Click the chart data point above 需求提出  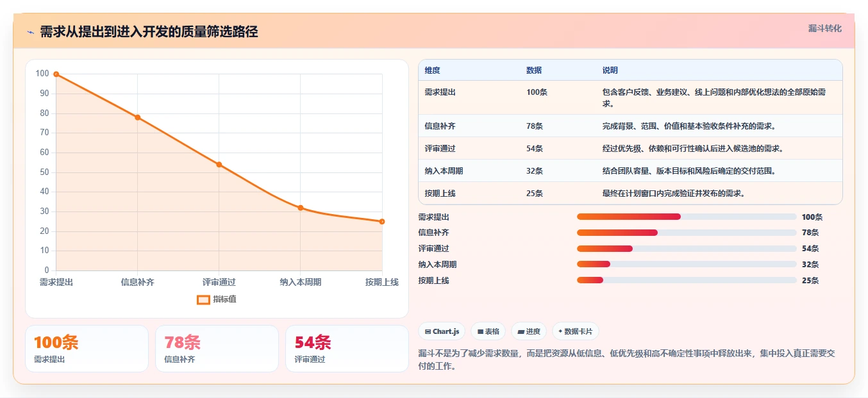56,74
